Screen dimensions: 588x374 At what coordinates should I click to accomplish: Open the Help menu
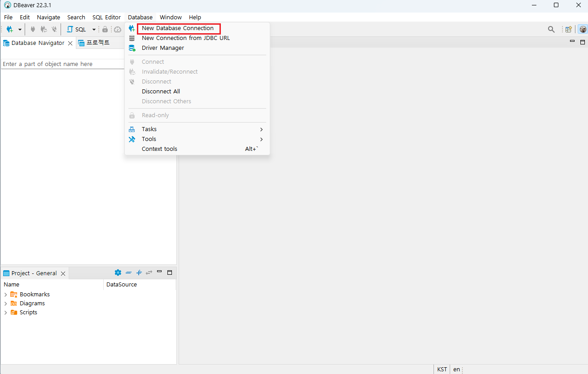point(195,17)
